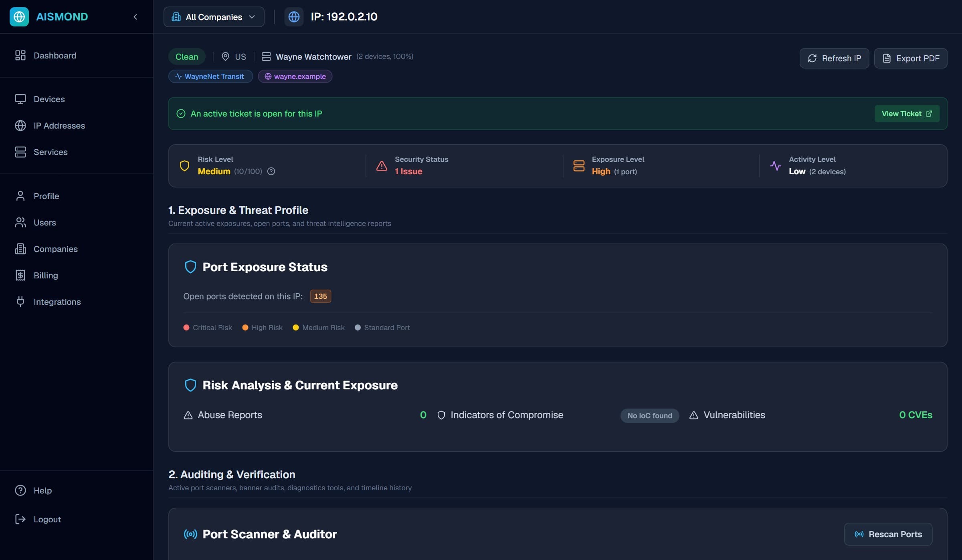Screen dimensions: 962x560
Task: Click the Help question mark icon
Action: pyautogui.click(x=20, y=490)
